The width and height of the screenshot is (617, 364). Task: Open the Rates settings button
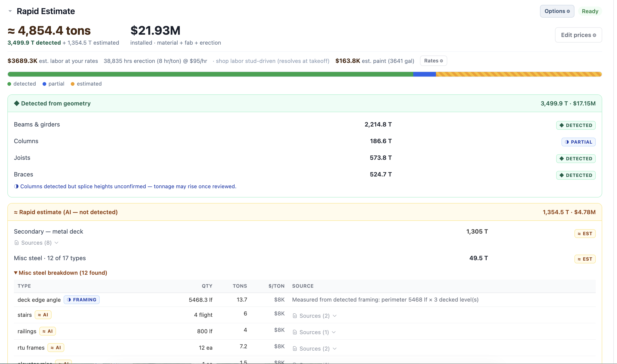pos(433,61)
